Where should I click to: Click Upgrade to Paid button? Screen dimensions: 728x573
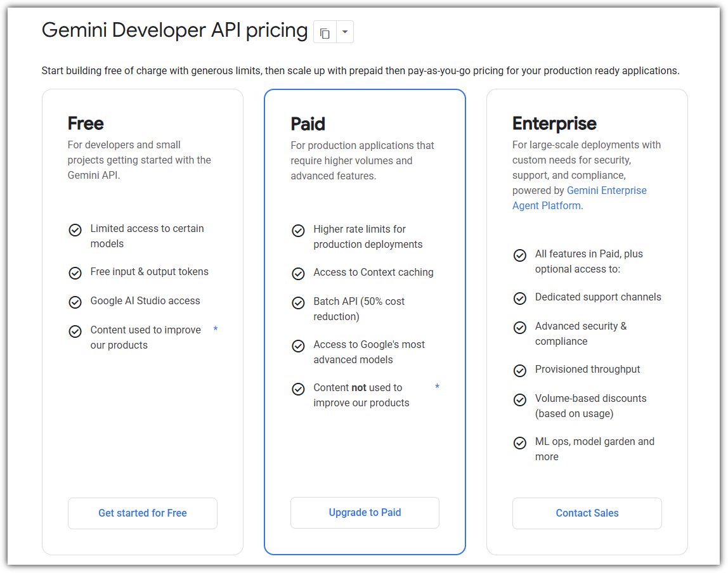[365, 513]
